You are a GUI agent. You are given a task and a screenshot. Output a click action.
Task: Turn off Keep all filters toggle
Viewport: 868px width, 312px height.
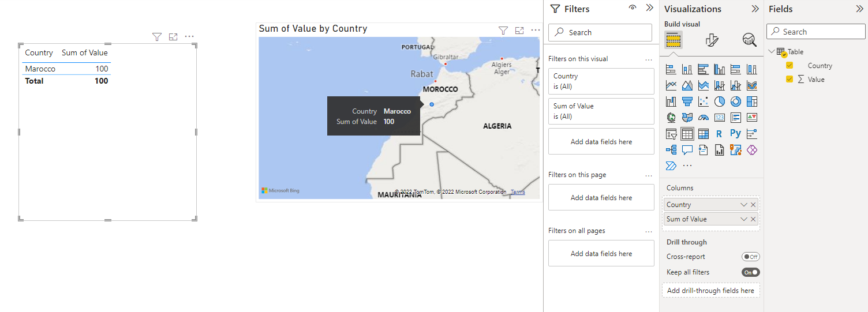tap(751, 272)
